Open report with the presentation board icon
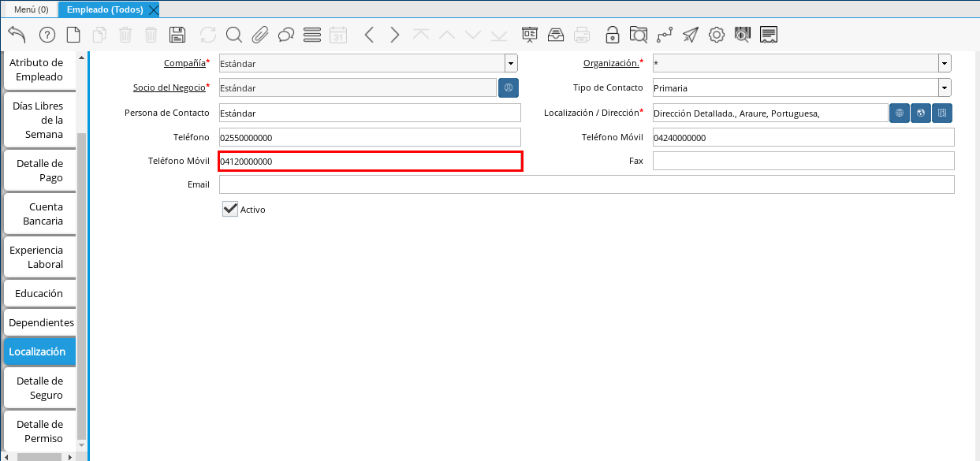Viewport: 980px width, 461px height. click(x=530, y=35)
